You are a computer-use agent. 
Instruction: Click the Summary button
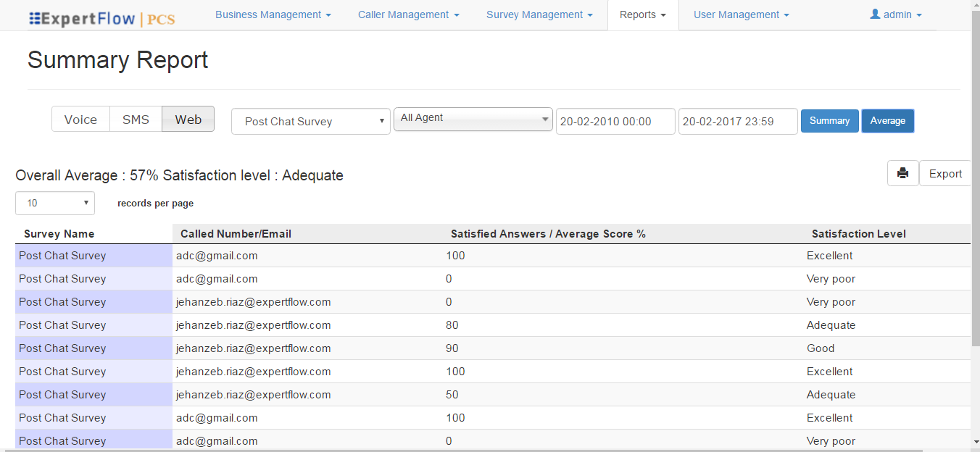coord(829,121)
